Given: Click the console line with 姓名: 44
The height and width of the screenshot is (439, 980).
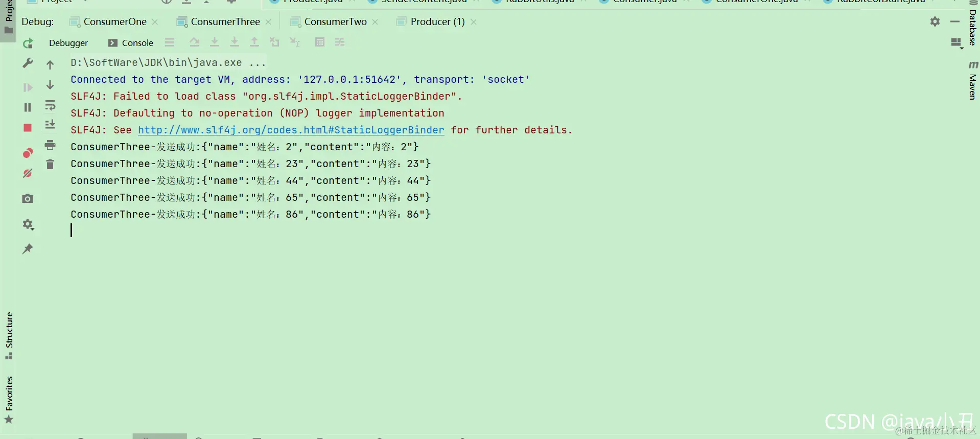Looking at the screenshot, I should (x=250, y=180).
